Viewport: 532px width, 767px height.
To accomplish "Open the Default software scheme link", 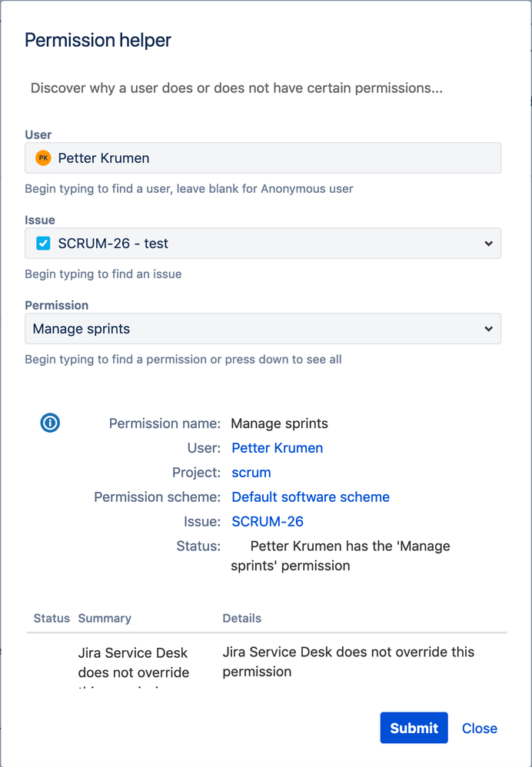I will [311, 497].
